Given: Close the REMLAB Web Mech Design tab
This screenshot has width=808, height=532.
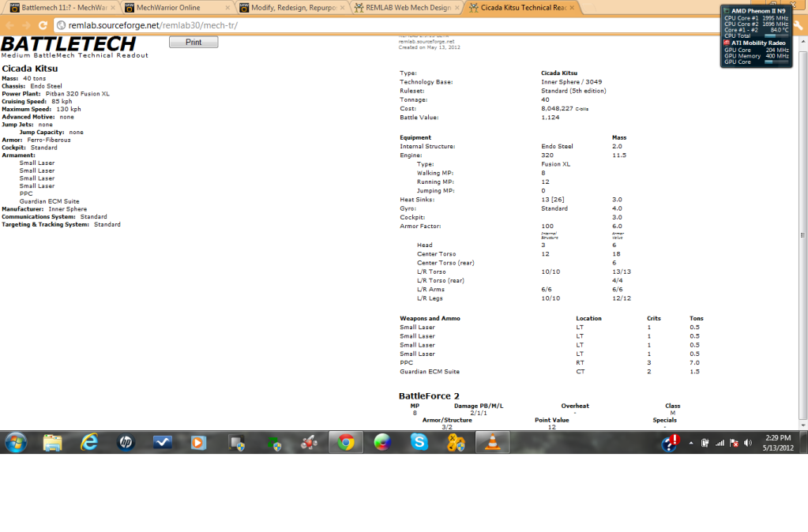Looking at the screenshot, I should (x=457, y=8).
